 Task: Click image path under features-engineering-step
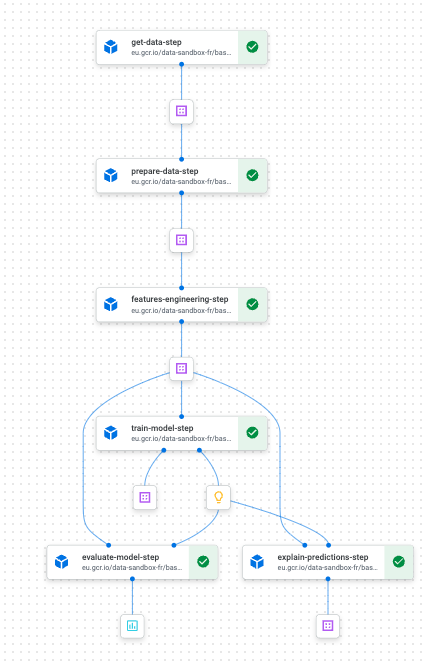(x=181, y=310)
